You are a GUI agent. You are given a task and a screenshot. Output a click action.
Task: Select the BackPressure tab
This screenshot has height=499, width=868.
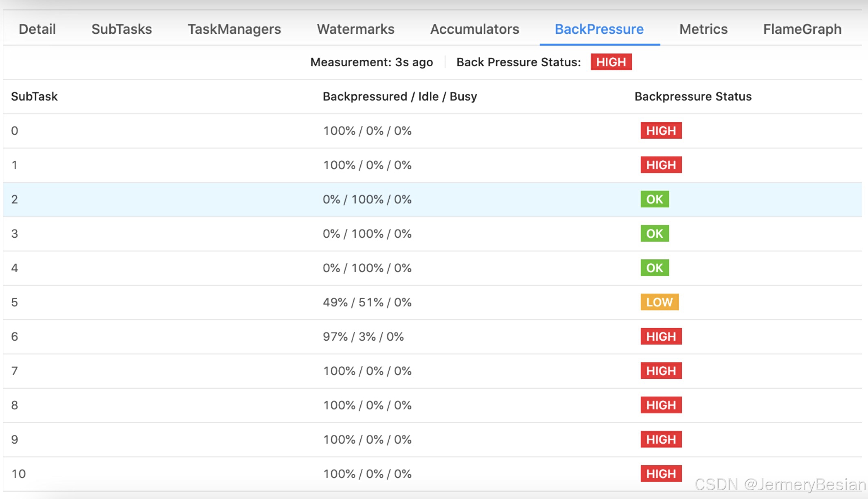pyautogui.click(x=599, y=29)
